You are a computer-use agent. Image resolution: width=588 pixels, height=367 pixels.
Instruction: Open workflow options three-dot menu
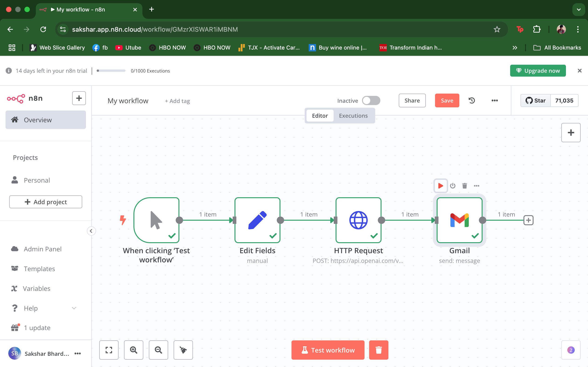[495, 100]
